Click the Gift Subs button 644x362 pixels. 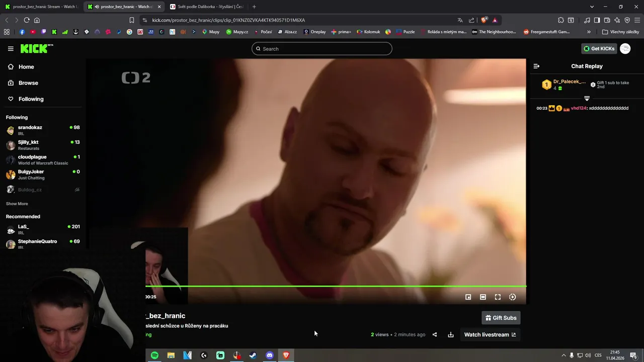pos(501,318)
